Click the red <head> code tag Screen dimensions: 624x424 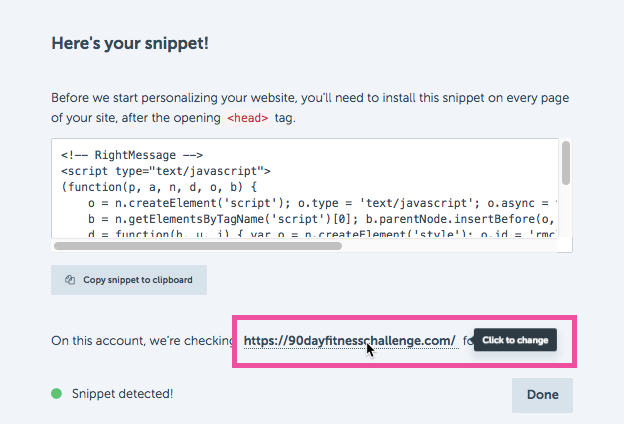coord(248,118)
